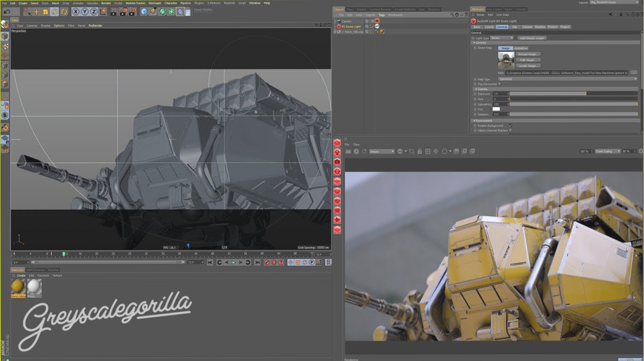
Task: Select the Move tool in the toolbar
Action: pyautogui.click(x=36, y=11)
